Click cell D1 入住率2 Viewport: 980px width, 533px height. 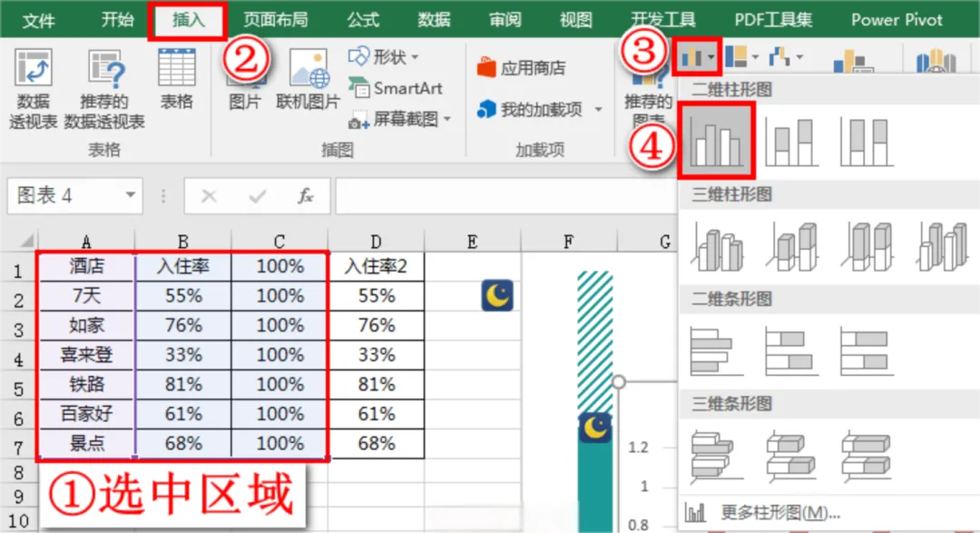[376, 267]
